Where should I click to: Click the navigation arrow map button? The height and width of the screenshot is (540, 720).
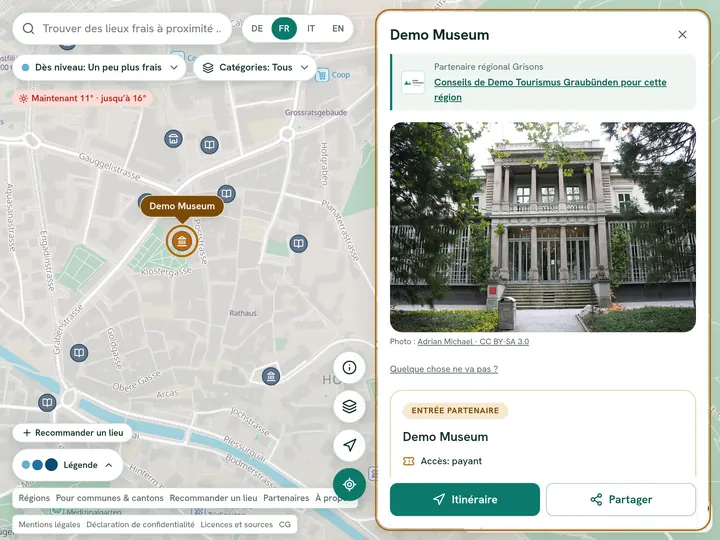click(349, 445)
